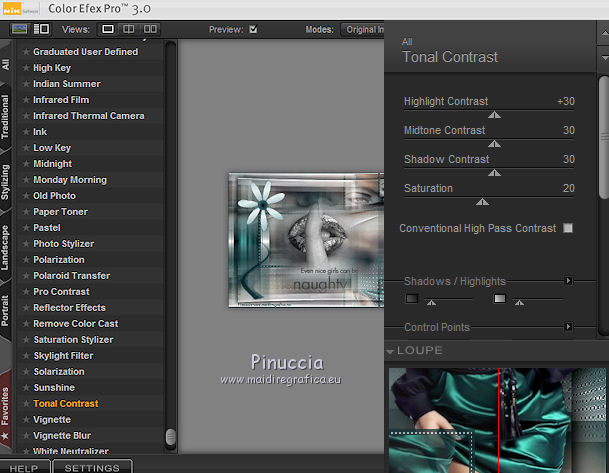The image size is (609, 473).
Task: Click the up arrow at panel top right
Action: pyautogui.click(x=604, y=33)
